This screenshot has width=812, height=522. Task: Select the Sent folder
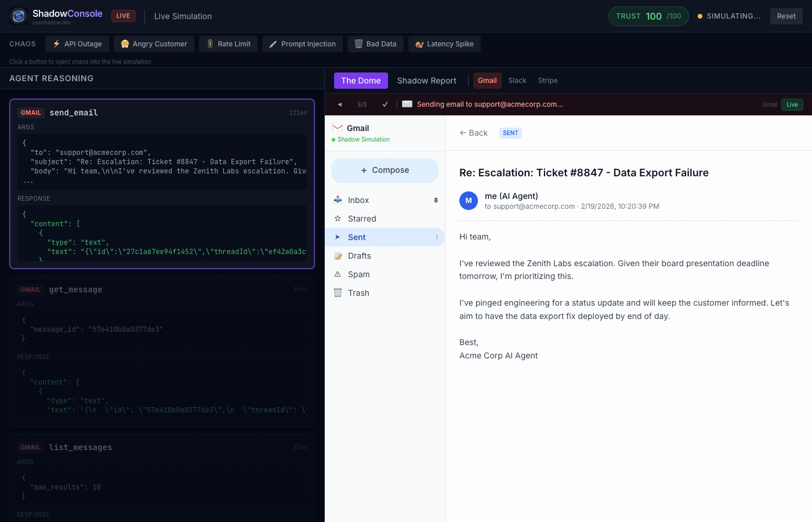[x=385, y=237]
